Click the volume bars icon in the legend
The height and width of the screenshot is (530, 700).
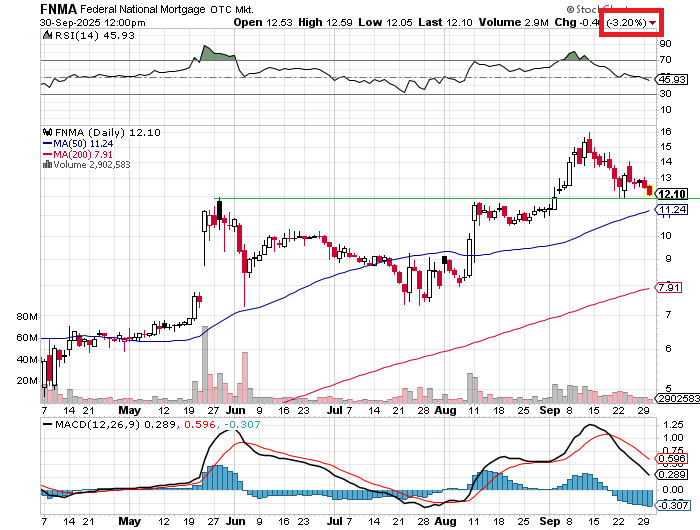click(47, 164)
